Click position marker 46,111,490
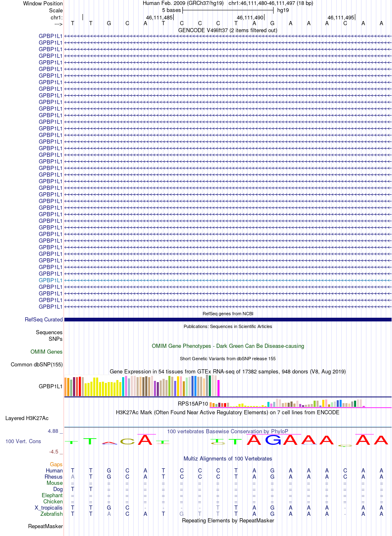 point(250,18)
